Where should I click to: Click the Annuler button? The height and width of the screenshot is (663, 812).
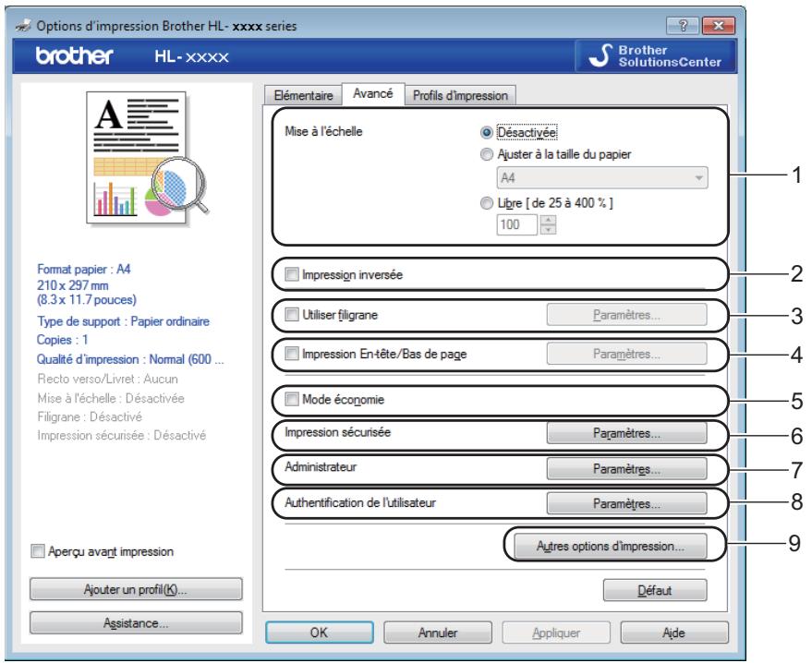pyautogui.click(x=438, y=633)
